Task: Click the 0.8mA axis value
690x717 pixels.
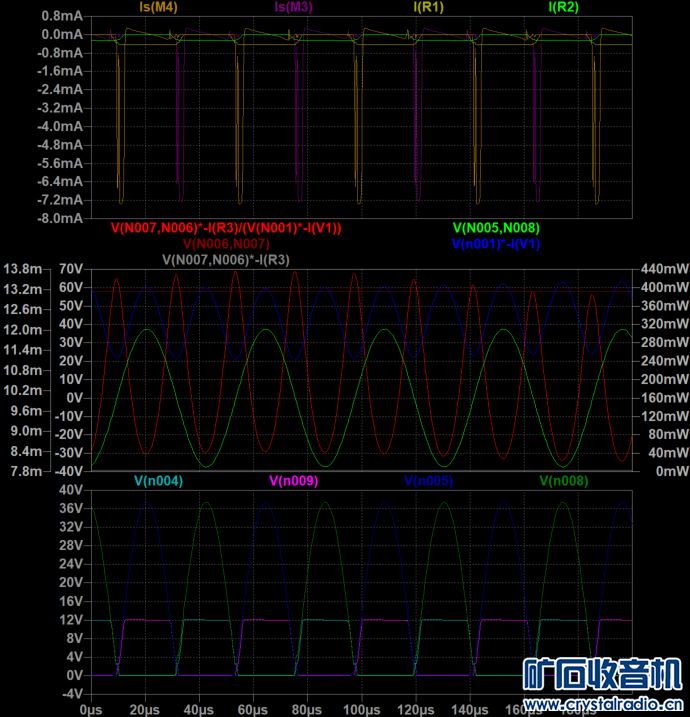Action: [x=62, y=16]
